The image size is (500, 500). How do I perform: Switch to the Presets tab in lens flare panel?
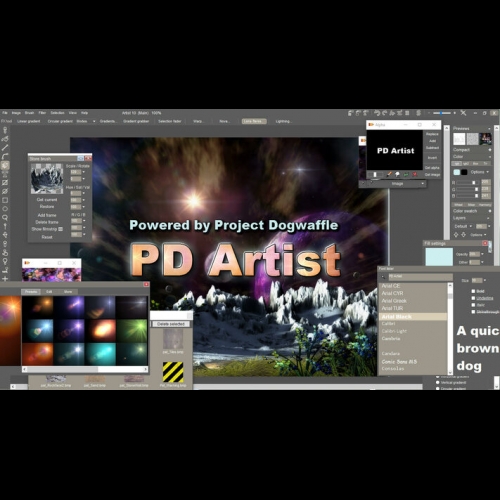point(31,292)
